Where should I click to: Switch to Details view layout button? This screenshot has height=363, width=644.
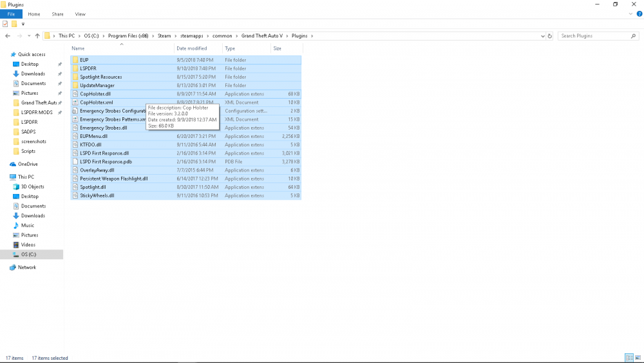(x=629, y=358)
